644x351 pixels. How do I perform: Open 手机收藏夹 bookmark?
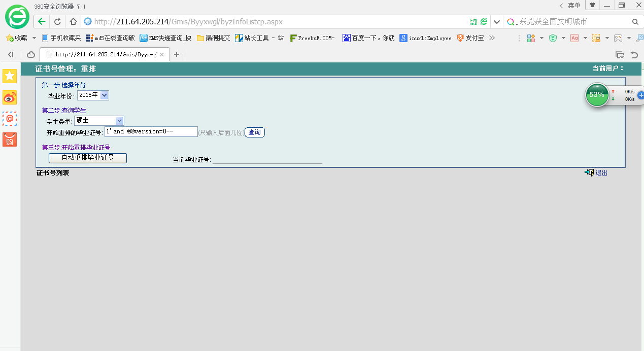(x=61, y=38)
